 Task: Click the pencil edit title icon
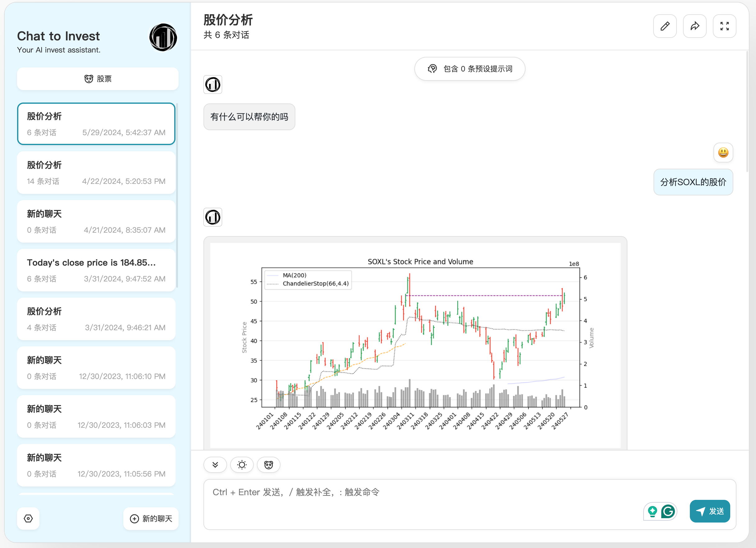pos(665,26)
